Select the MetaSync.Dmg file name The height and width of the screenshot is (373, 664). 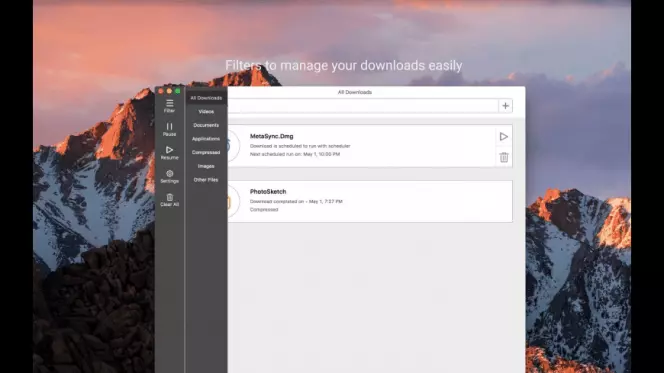[x=271, y=136]
